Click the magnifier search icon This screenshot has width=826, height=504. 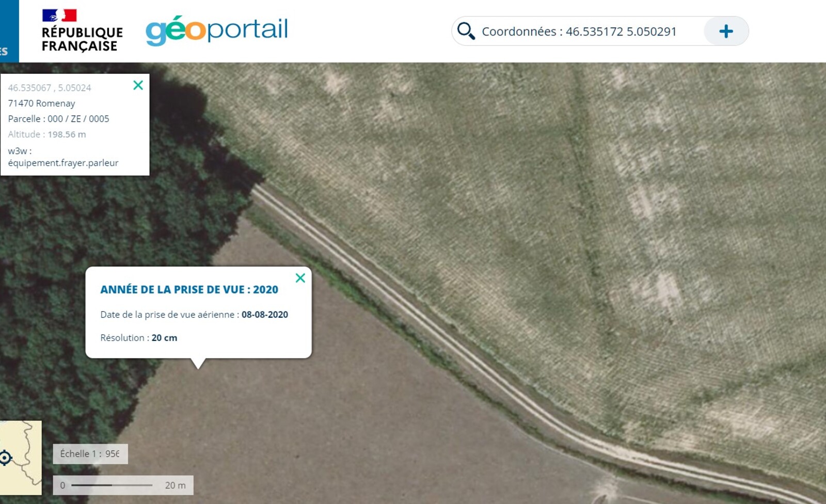click(466, 31)
